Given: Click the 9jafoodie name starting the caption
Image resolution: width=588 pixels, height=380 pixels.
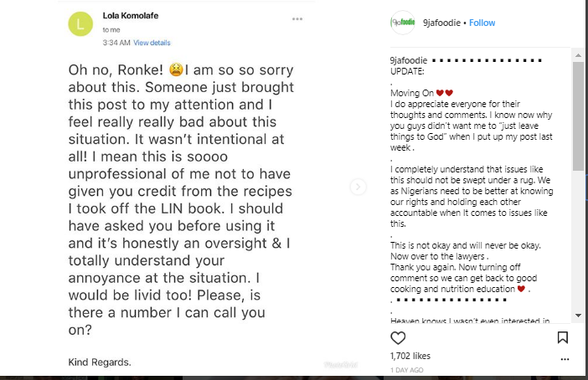Looking at the screenshot, I should tap(408, 61).
